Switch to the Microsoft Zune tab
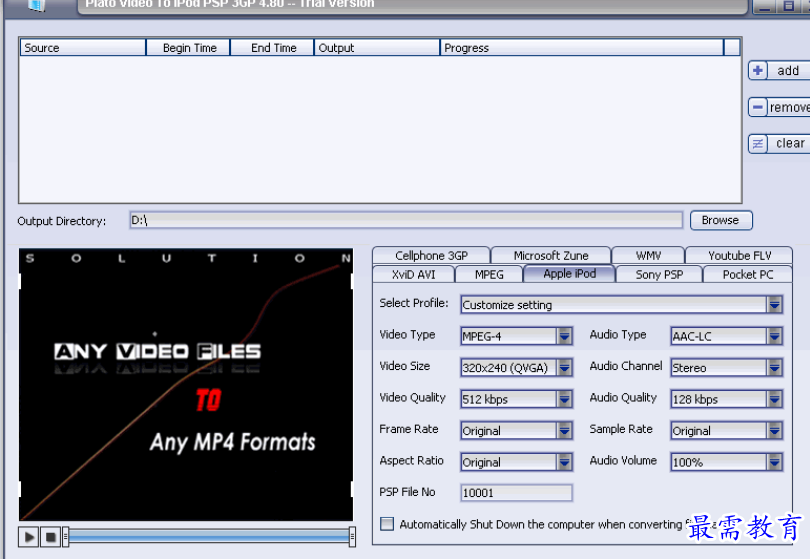This screenshot has width=810, height=559. click(551, 256)
